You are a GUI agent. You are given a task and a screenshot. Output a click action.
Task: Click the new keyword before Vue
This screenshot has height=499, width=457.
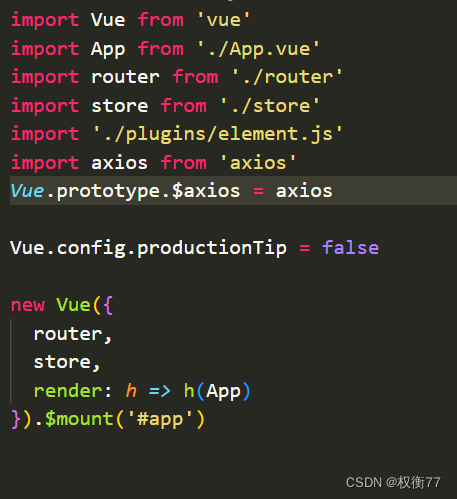[x=28, y=305]
